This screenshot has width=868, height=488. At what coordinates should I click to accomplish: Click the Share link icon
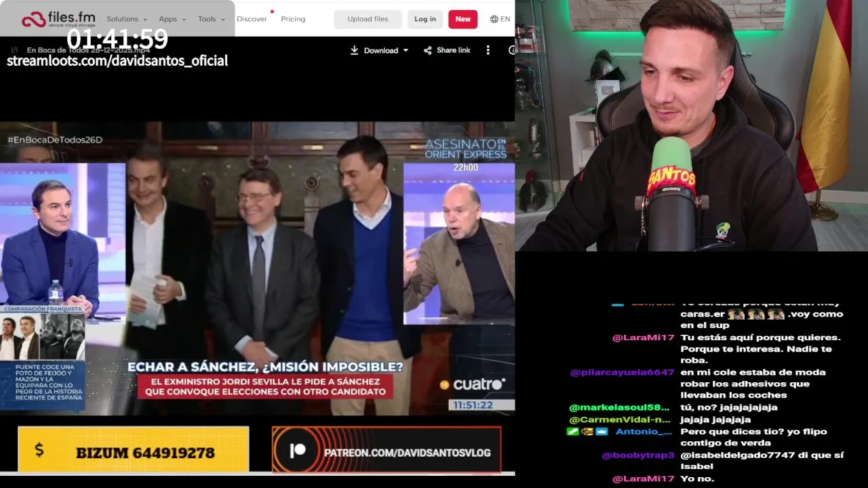427,50
